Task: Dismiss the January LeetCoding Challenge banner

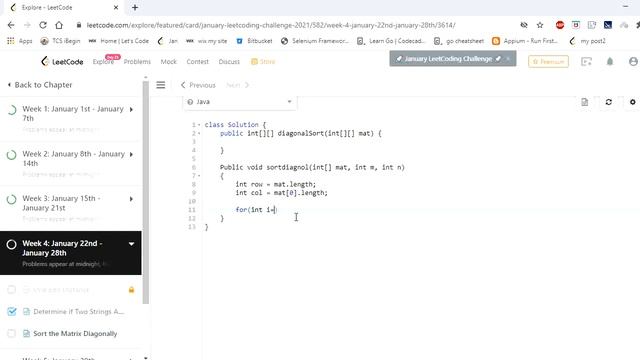Action: tap(509, 59)
